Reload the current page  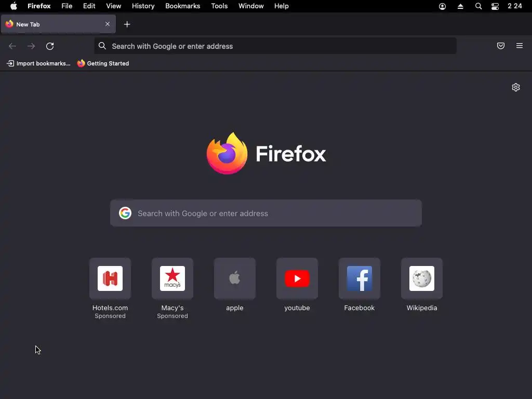pyautogui.click(x=50, y=46)
